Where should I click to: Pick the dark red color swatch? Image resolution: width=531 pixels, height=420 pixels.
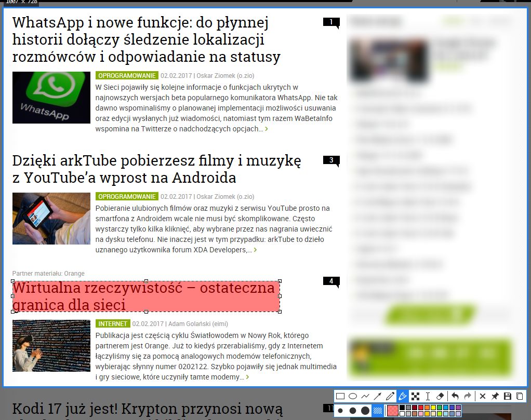(415, 408)
